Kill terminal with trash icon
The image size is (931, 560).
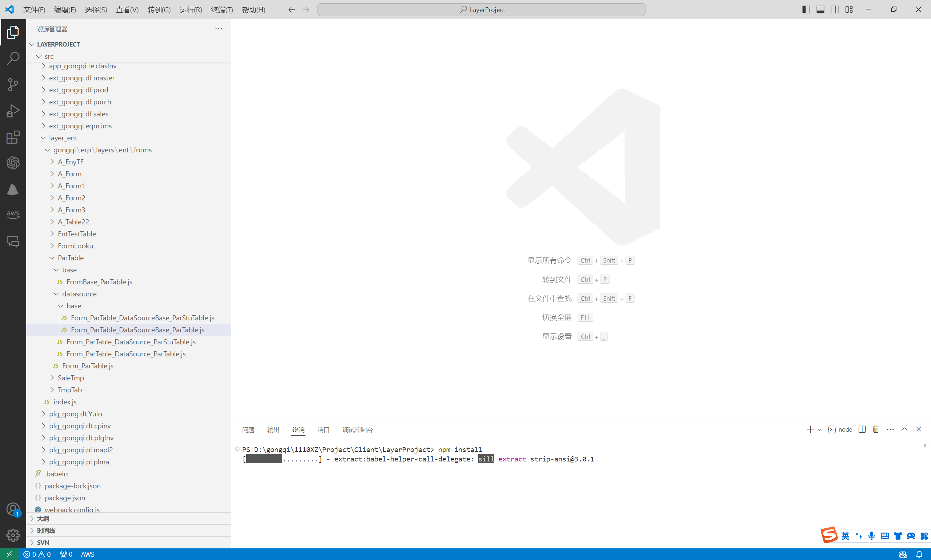[876, 429]
